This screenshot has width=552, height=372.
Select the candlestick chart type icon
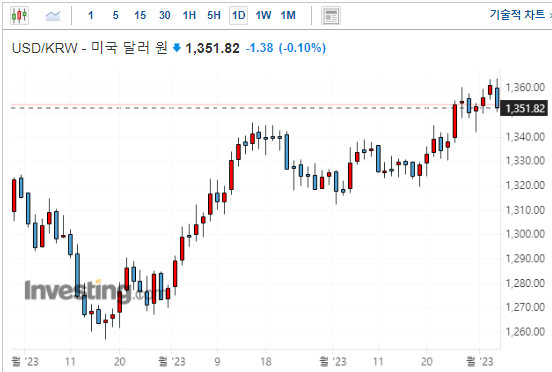[19, 15]
